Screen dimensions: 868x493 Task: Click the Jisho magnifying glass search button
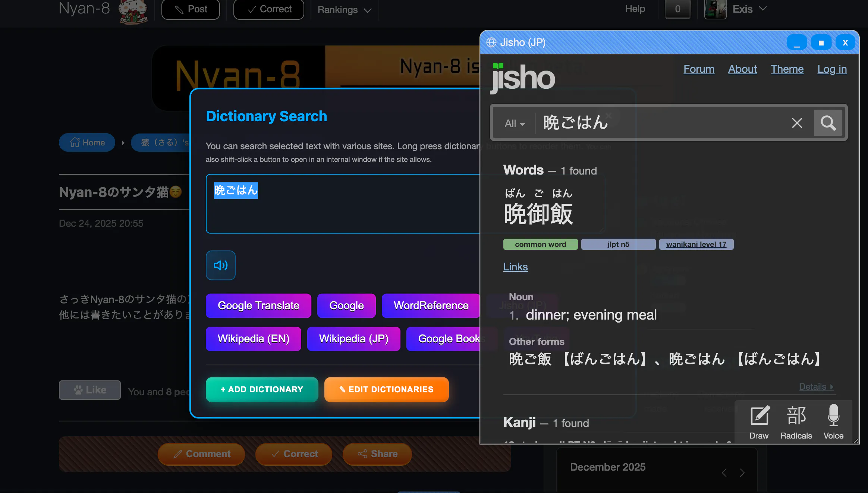pos(828,123)
